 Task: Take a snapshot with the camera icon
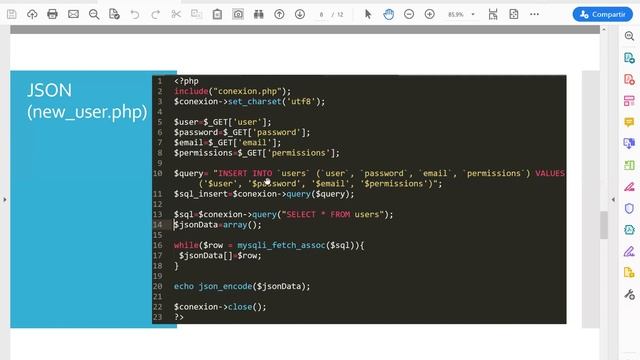(x=238, y=14)
